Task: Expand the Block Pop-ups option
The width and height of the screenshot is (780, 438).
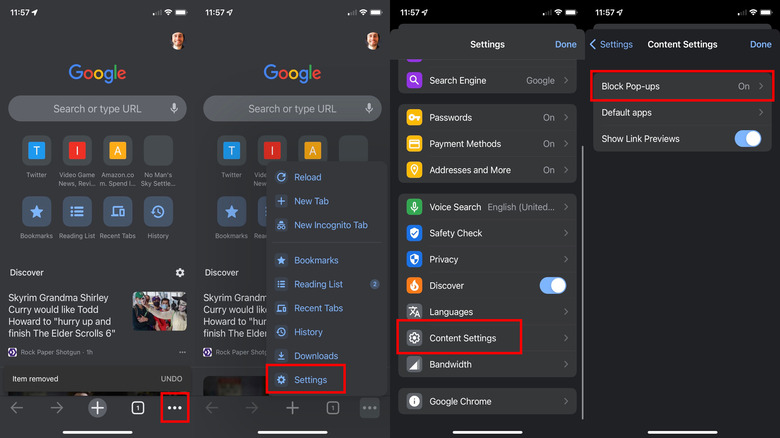Action: pyautogui.click(x=683, y=87)
